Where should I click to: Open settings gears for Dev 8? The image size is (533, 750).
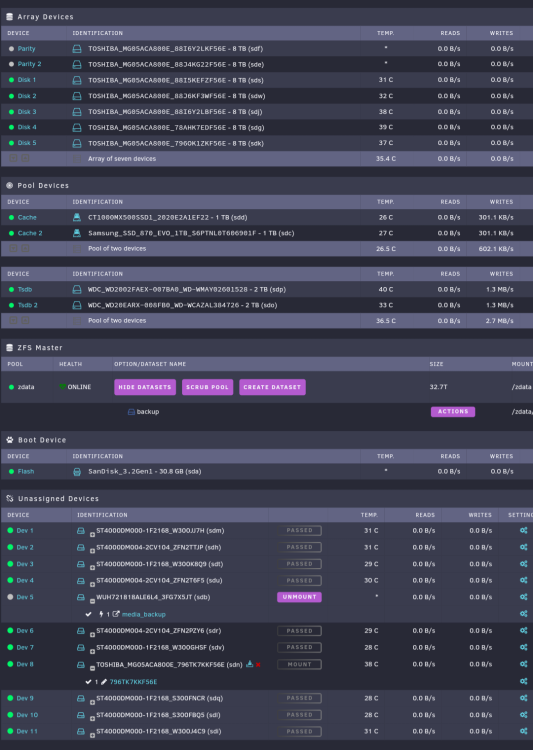click(523, 664)
